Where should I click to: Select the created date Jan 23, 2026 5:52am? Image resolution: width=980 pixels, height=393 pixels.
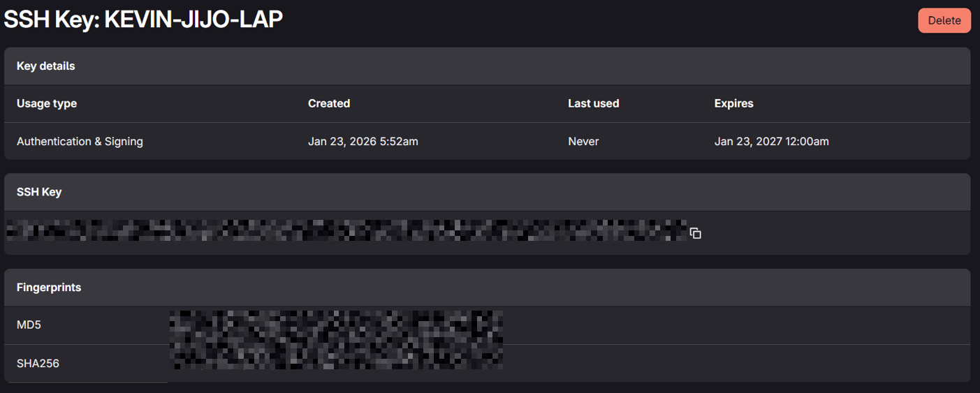pos(363,141)
